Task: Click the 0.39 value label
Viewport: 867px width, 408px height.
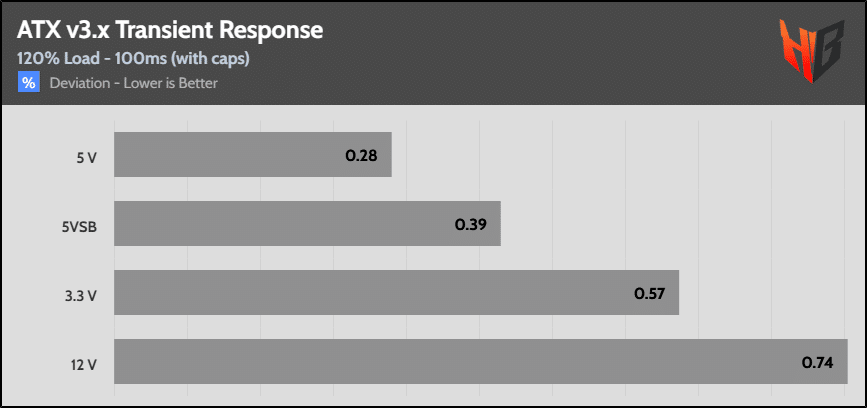Action: (x=471, y=224)
